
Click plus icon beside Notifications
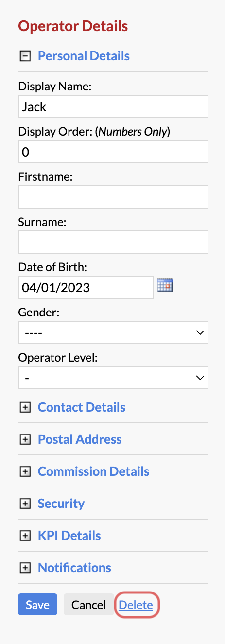click(25, 568)
